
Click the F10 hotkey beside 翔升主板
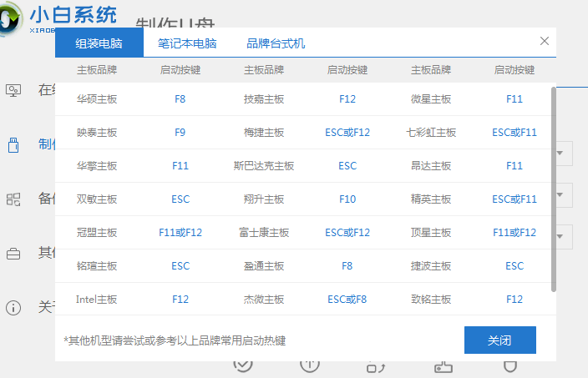347,199
